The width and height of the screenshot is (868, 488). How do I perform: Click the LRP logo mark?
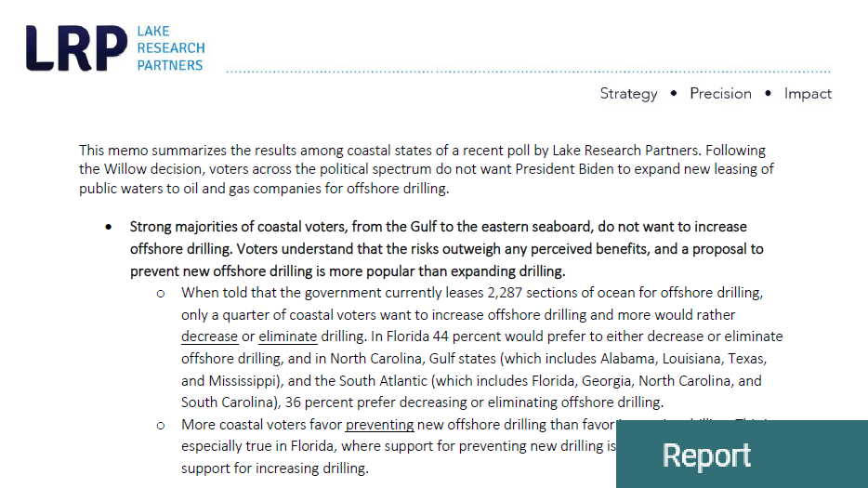[x=76, y=48]
